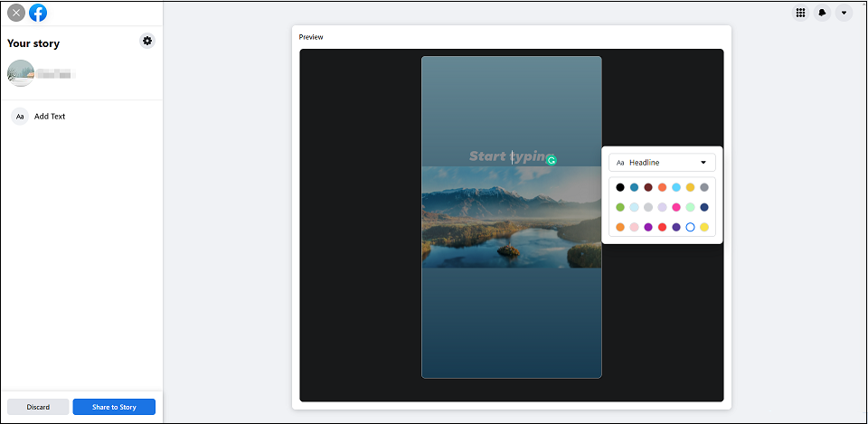Pick the black text color swatch

pos(620,188)
